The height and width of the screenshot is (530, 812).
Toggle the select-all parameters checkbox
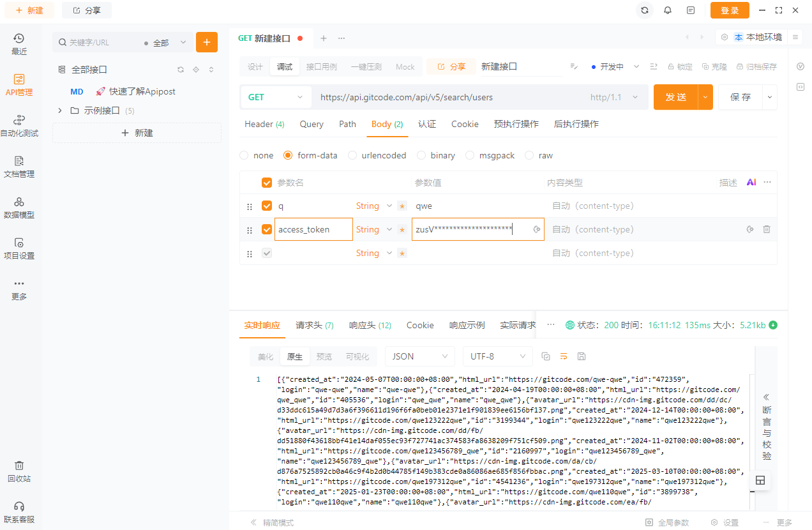[267, 183]
